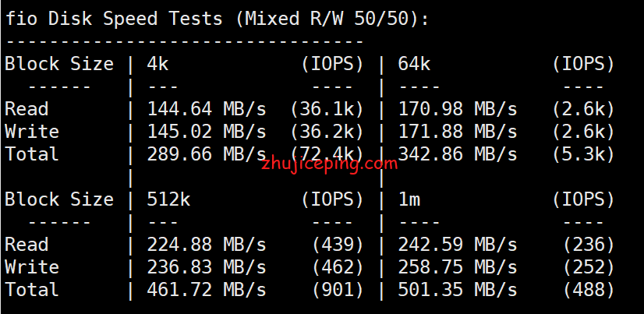The image size is (644, 314).
Task: Click the 236.83 MB/s write value
Action: point(207,267)
